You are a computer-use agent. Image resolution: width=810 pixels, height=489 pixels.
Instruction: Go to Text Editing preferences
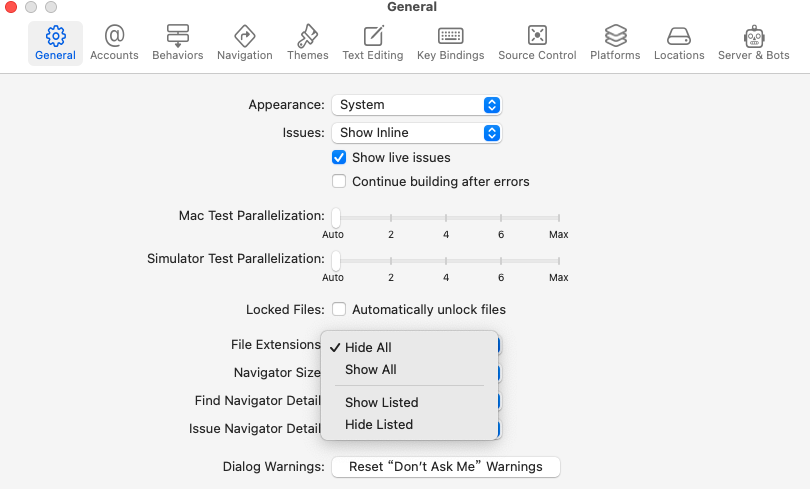(373, 43)
